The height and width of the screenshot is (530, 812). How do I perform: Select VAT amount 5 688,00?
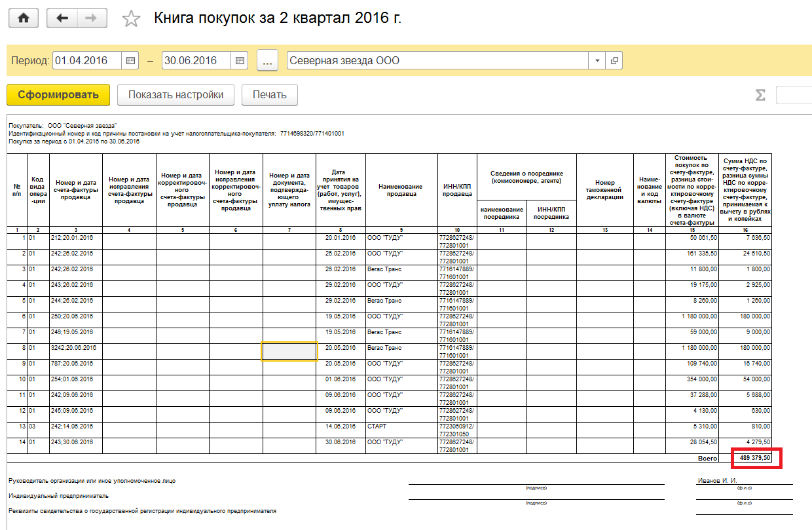coord(745,398)
